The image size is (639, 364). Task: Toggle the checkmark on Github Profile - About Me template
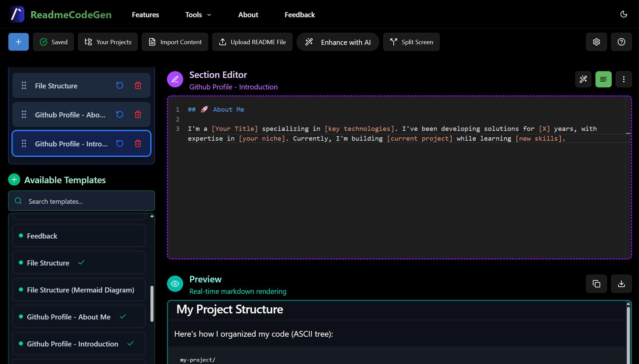[123, 316]
